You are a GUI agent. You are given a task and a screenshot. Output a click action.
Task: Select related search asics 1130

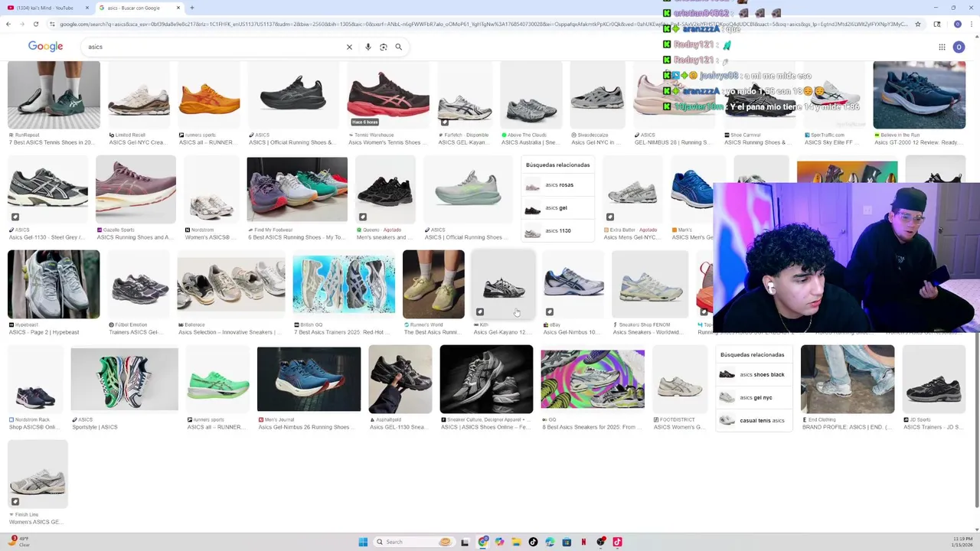pyautogui.click(x=557, y=231)
